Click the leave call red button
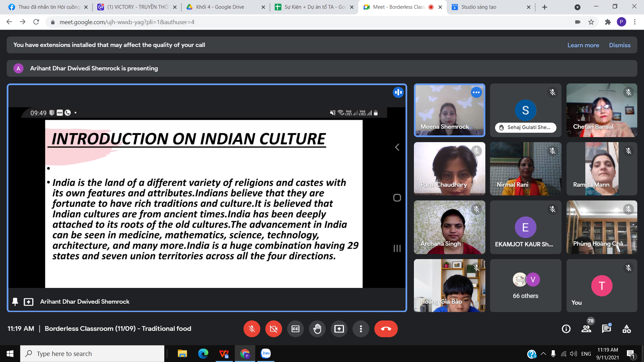644x362 pixels. click(386, 329)
